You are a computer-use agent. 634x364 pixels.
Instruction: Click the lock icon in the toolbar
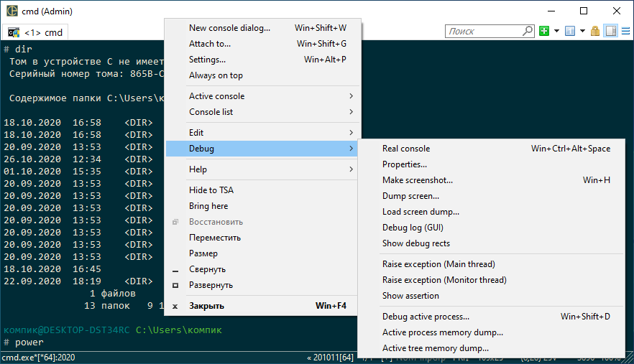595,32
